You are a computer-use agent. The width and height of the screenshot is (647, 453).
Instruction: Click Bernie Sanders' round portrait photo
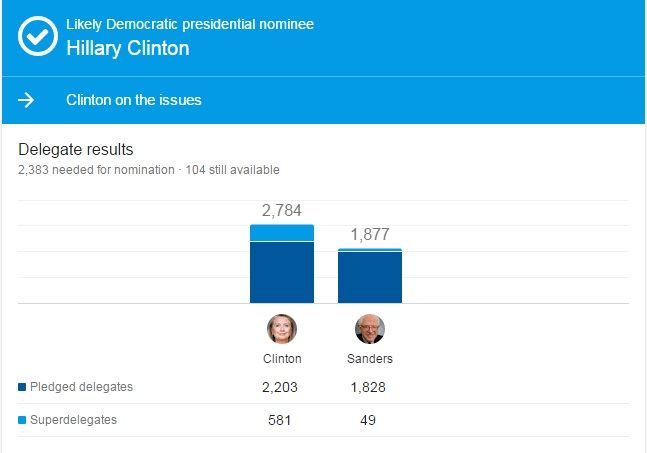[x=369, y=329]
